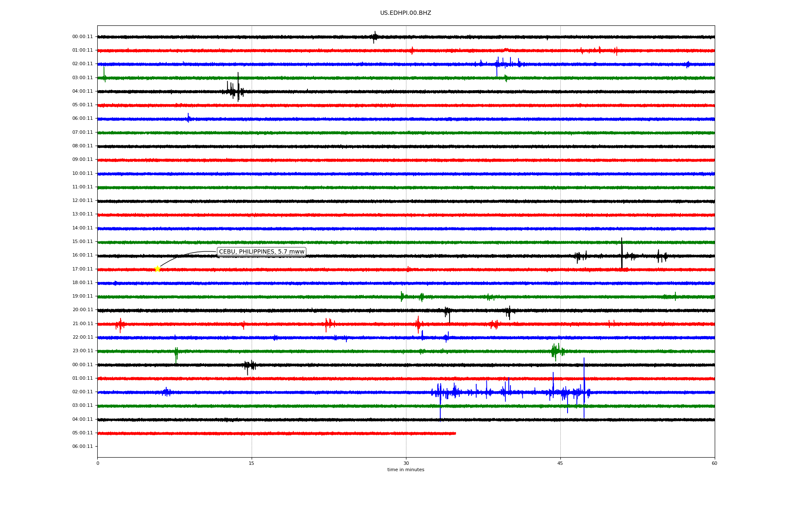Screen dimensions: 812x508
Task: Click the 15 minute x-axis tick label
Action: (x=252, y=464)
